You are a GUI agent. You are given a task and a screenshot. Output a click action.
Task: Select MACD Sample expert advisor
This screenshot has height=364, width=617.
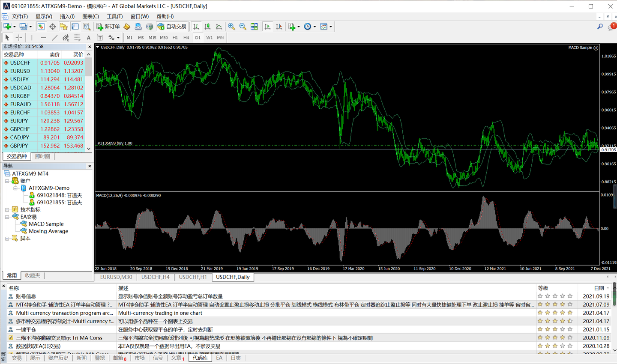click(46, 224)
